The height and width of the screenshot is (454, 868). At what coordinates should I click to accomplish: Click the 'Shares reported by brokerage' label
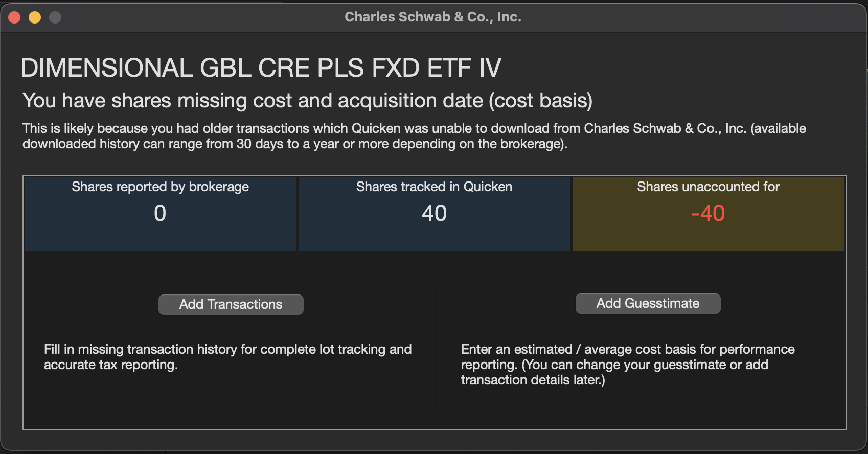(x=160, y=187)
